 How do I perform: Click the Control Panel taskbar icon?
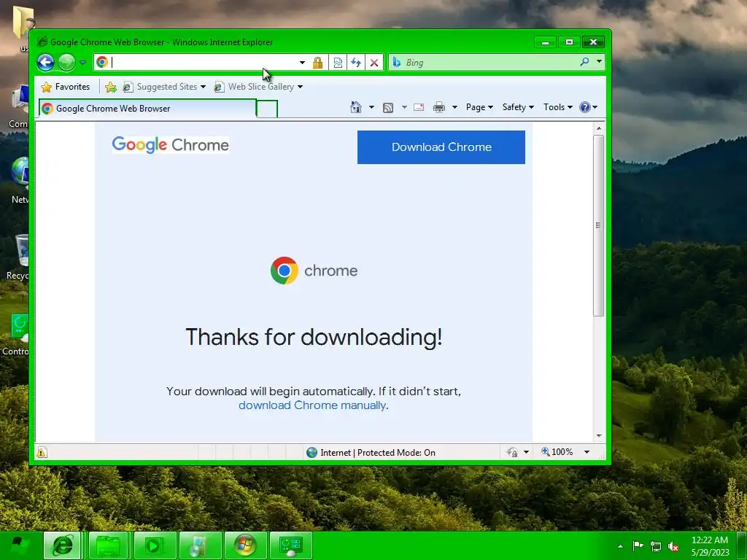tap(291, 545)
